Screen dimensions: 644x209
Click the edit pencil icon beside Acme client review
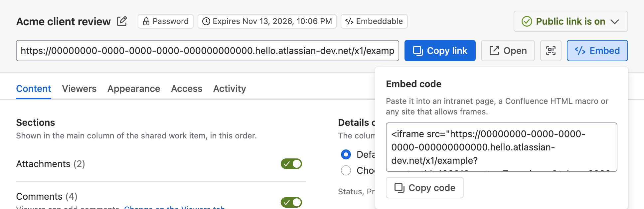(x=122, y=21)
